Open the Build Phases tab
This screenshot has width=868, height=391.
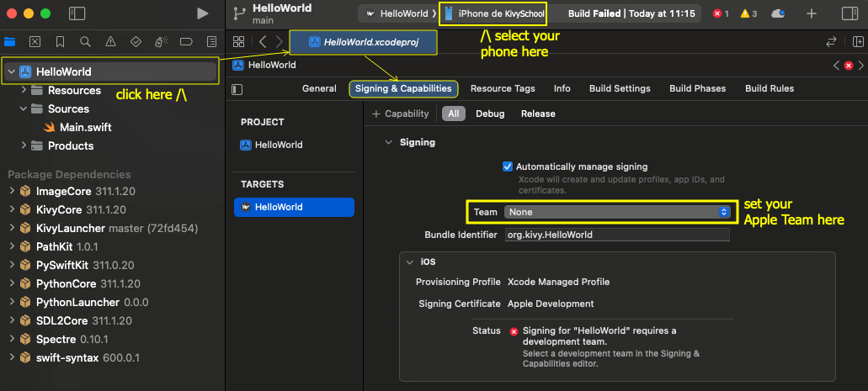point(697,88)
